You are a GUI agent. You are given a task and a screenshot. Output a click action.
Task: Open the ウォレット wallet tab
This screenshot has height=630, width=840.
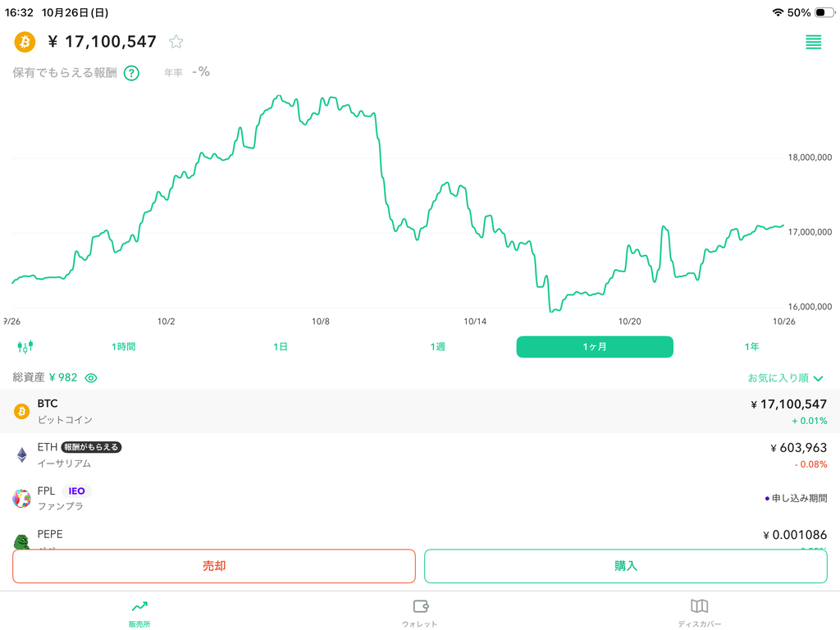point(420,612)
